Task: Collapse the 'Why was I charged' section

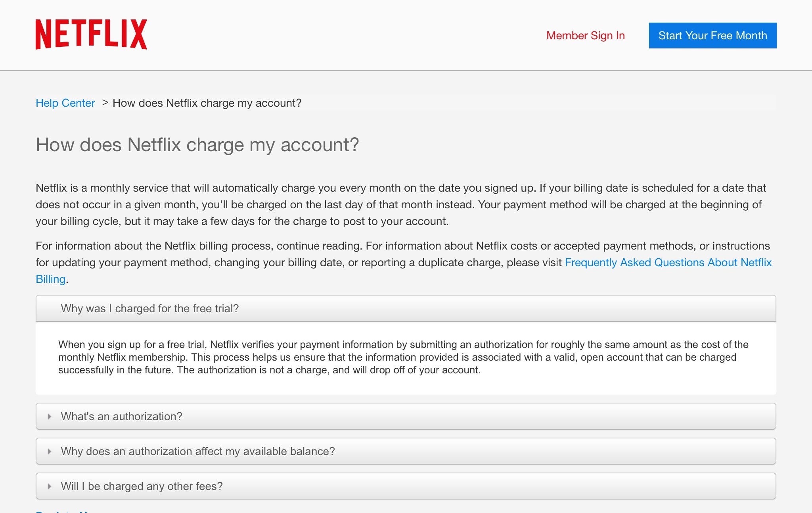Action: (149, 309)
